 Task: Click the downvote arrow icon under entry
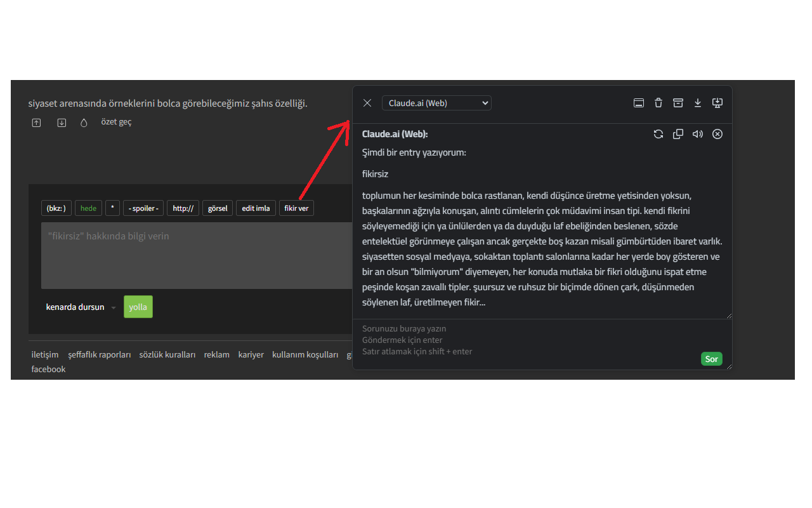point(62,123)
